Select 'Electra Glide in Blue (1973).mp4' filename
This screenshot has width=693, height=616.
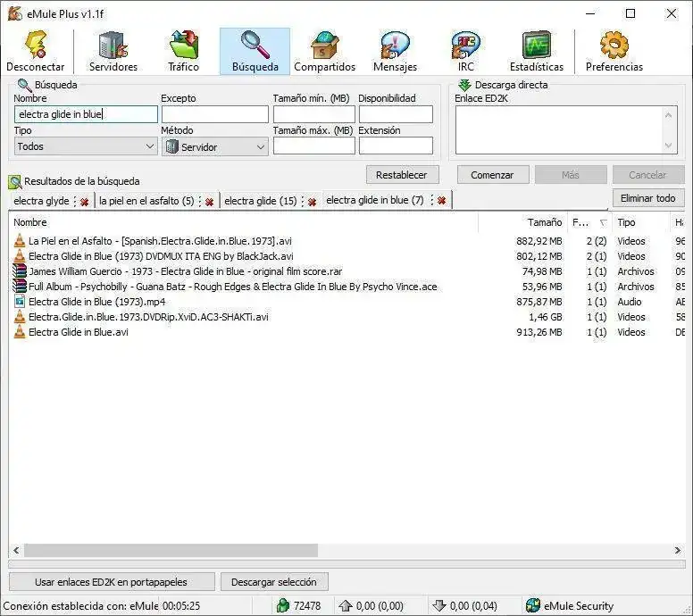click(96, 302)
